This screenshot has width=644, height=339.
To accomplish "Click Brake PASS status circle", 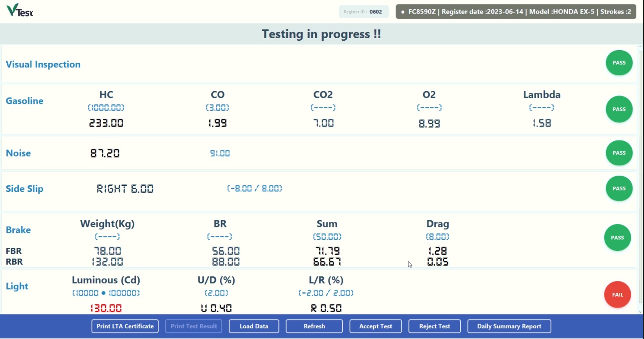I will click(617, 238).
